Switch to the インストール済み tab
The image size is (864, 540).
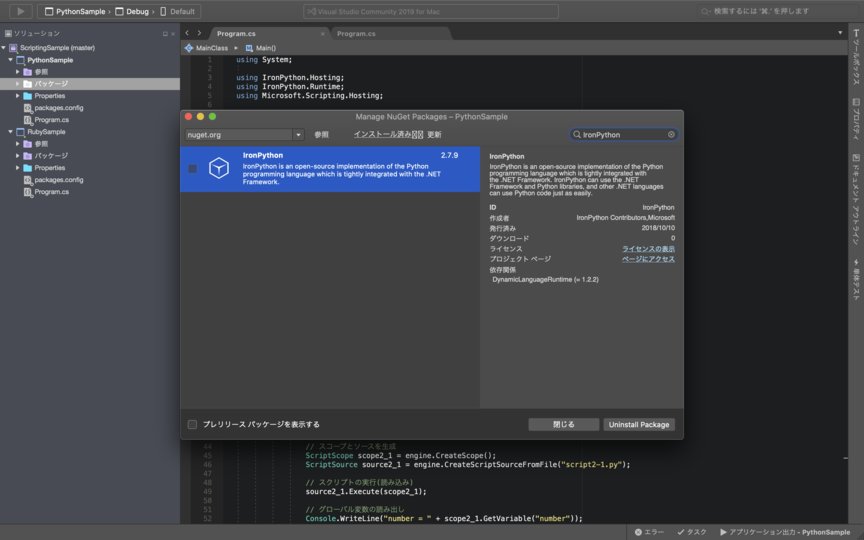[388, 134]
